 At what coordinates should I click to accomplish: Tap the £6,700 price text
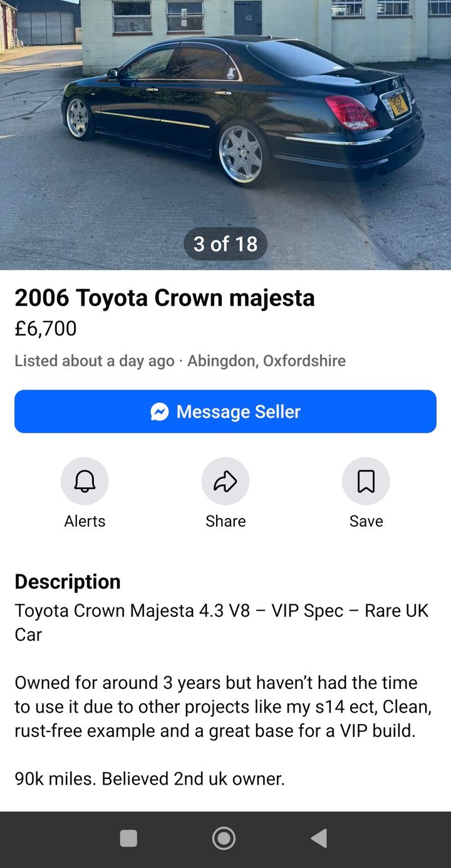click(46, 328)
